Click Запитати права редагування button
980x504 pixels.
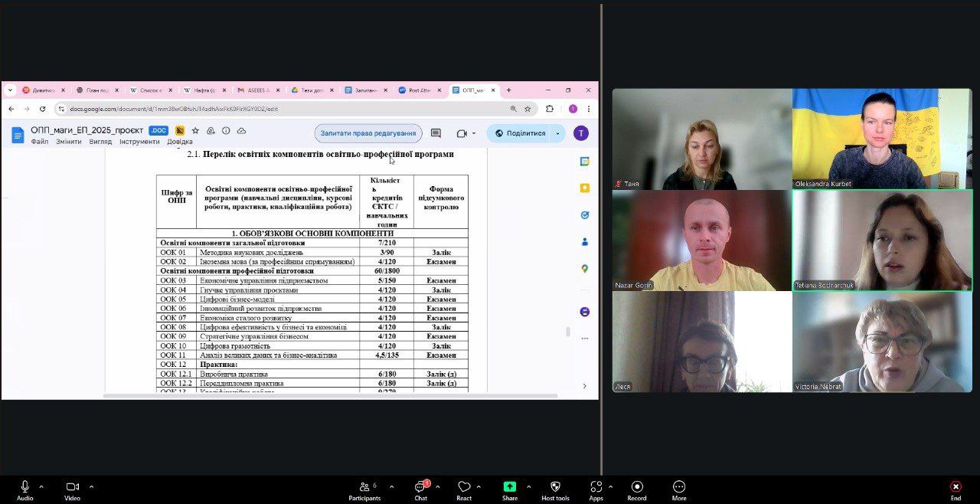367,133
